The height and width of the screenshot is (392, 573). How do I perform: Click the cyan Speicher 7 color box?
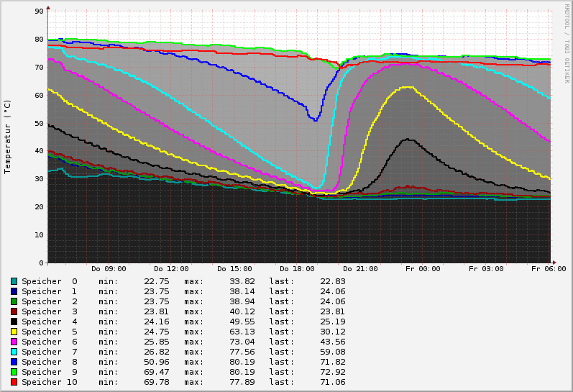pos(14,352)
